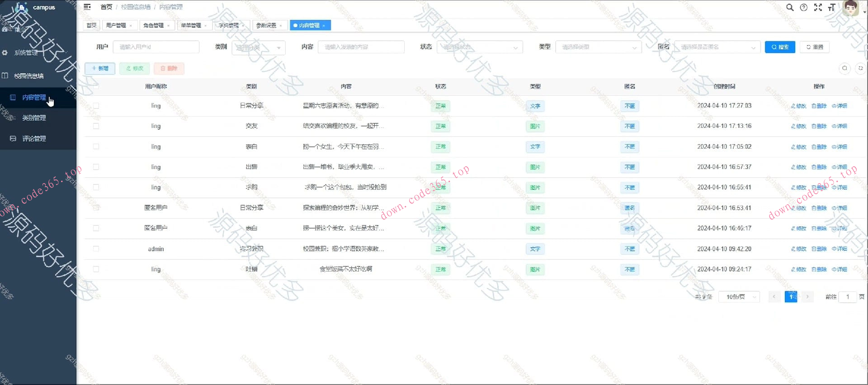868x385 pixels.
Task: Switch to the 用户管理 tab
Action: click(x=119, y=25)
